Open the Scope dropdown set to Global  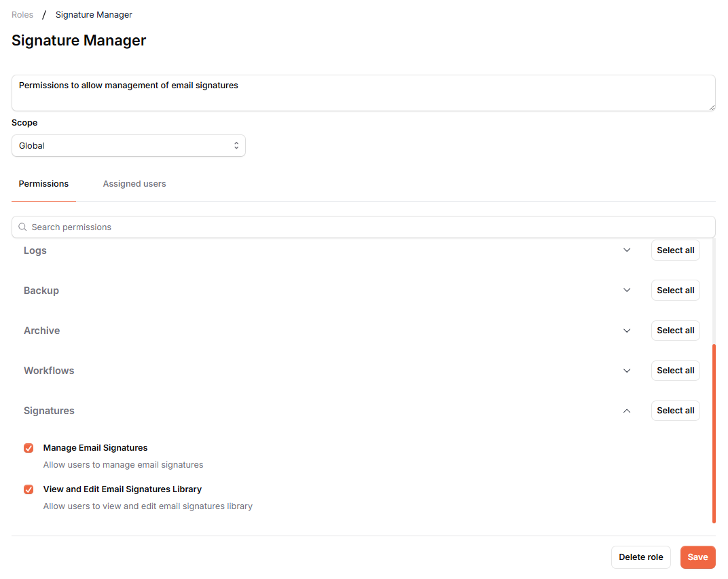pyautogui.click(x=128, y=146)
